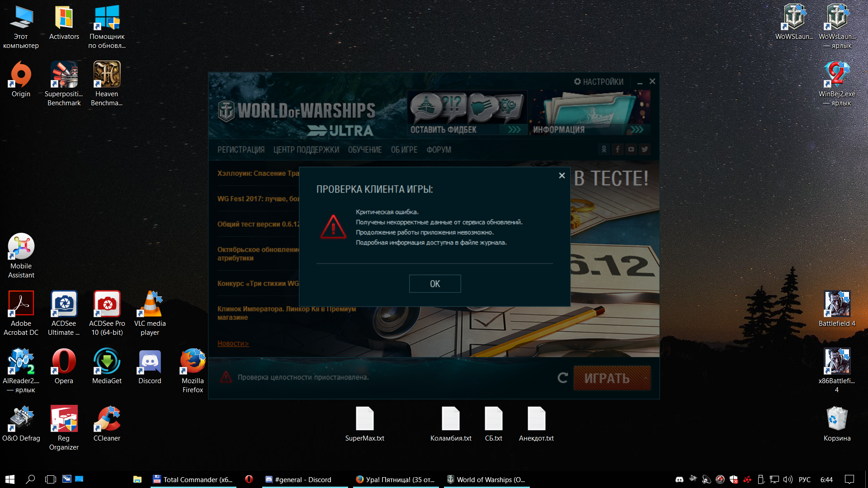Open the ФОРУМ menu item

[x=439, y=150]
